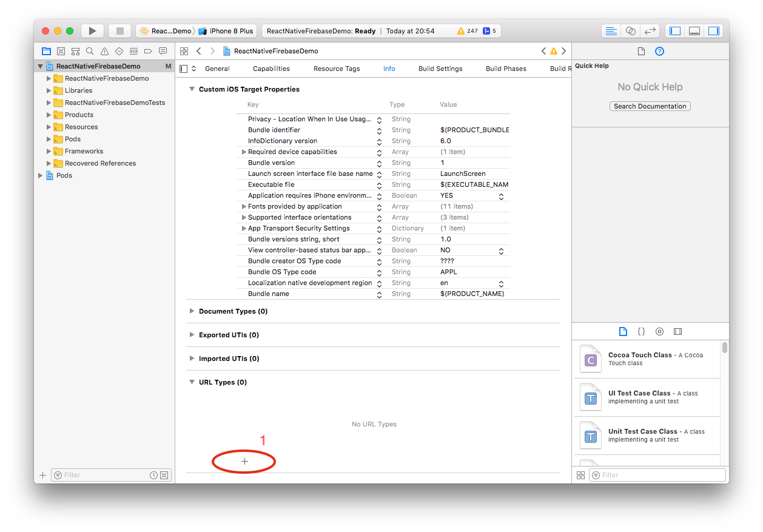The width and height of the screenshot is (763, 532).
Task: Open the Find navigator search icon
Action: click(x=90, y=52)
